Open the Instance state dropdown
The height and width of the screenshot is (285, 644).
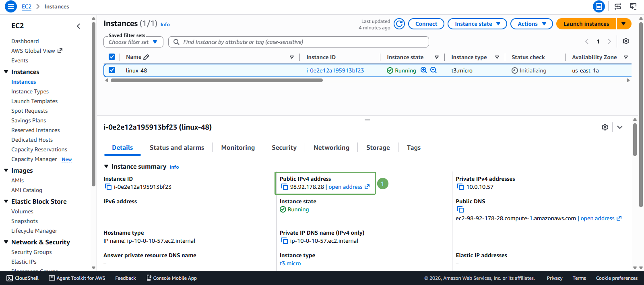coord(477,24)
